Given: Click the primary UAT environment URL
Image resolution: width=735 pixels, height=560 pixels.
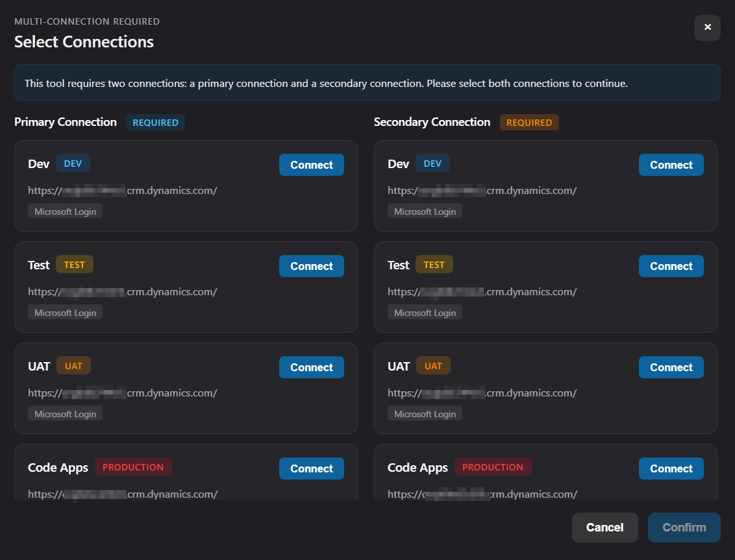Looking at the screenshot, I should point(122,393).
